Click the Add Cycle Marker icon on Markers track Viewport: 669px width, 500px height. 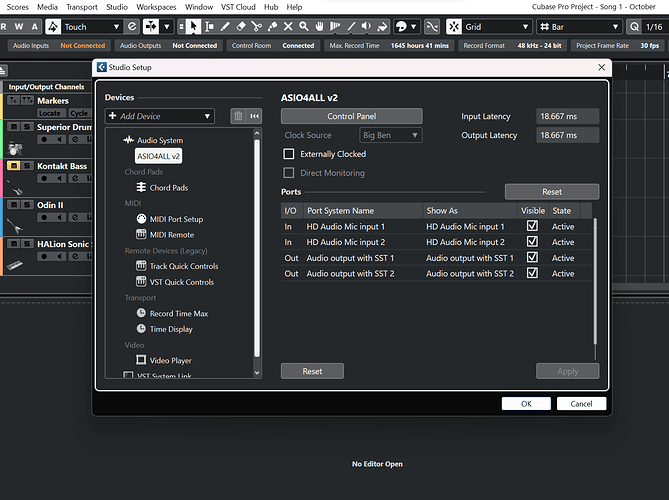point(27,100)
